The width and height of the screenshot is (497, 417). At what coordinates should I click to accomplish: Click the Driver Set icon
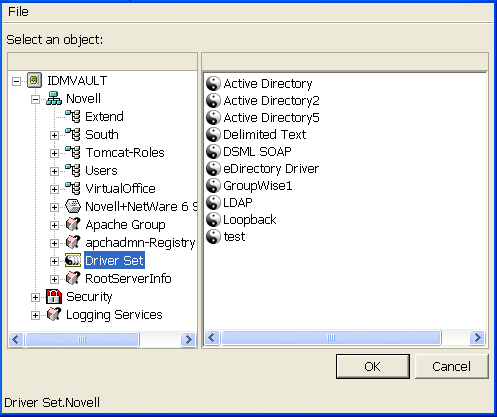pos(73,260)
